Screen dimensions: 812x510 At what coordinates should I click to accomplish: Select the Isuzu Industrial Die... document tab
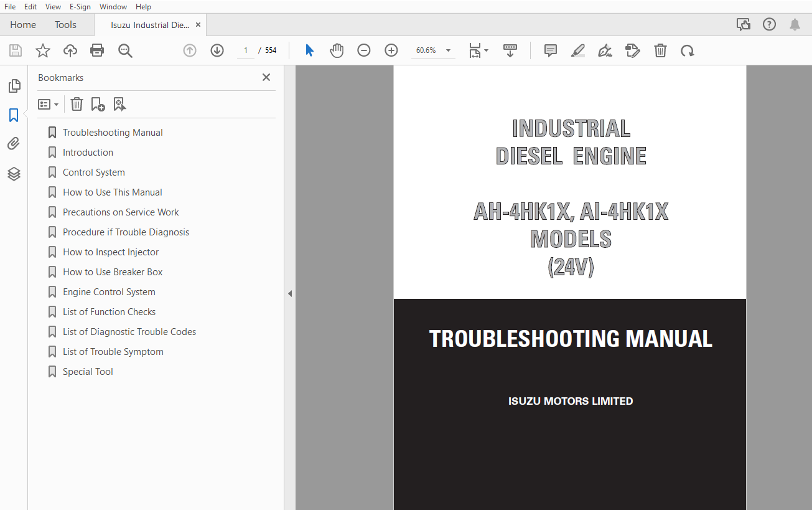[150, 25]
